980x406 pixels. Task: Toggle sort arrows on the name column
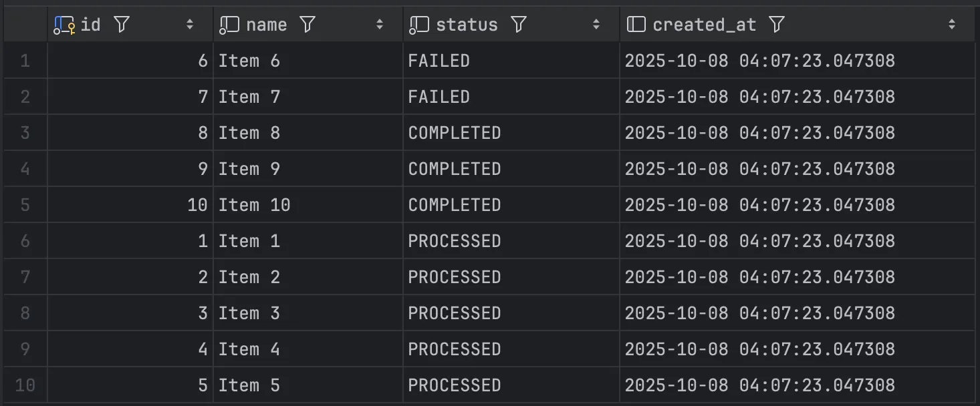tap(380, 25)
